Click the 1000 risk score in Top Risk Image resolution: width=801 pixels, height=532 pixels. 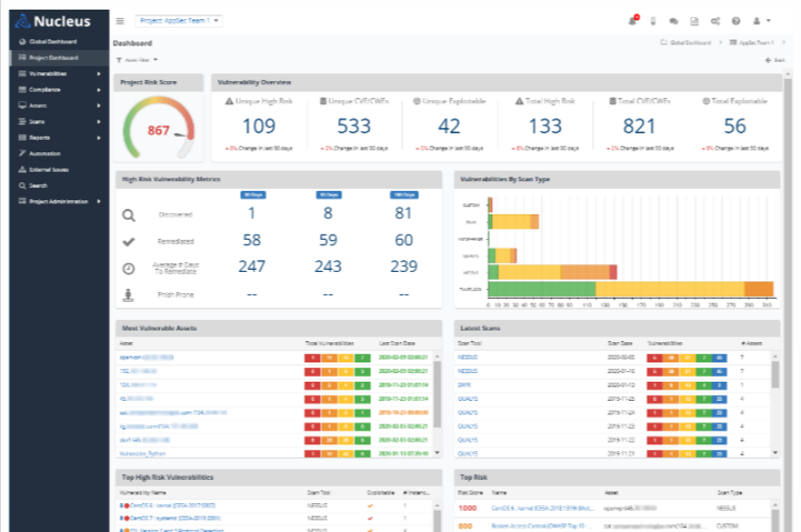(x=467, y=509)
